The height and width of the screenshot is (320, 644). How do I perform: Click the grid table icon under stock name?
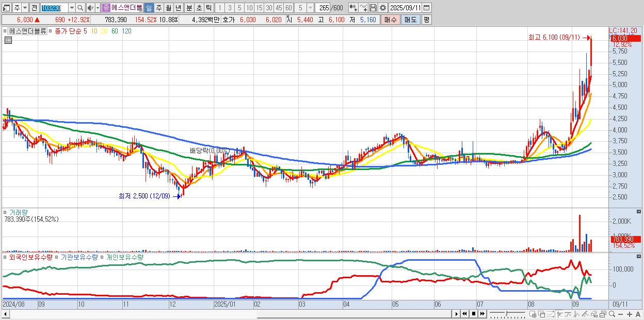(x=8, y=40)
